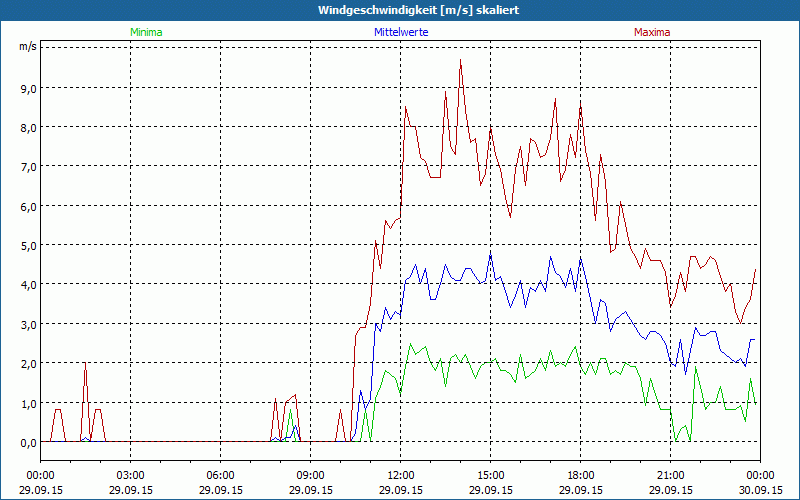Click the 4,0 y-axis value
800x500 pixels.
tap(29, 285)
